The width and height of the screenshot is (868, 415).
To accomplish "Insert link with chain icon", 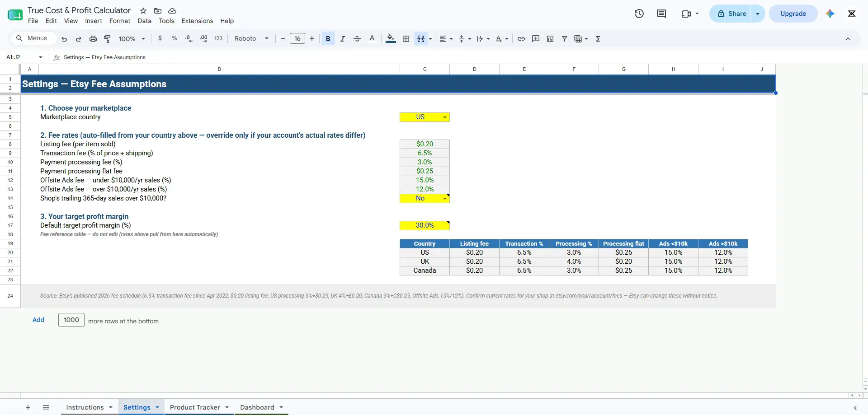I will pos(521,39).
